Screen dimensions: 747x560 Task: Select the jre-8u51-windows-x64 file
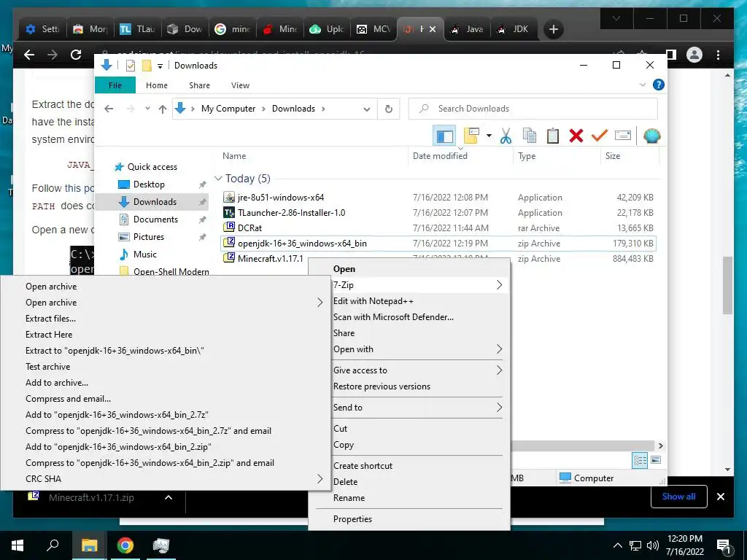tap(281, 197)
